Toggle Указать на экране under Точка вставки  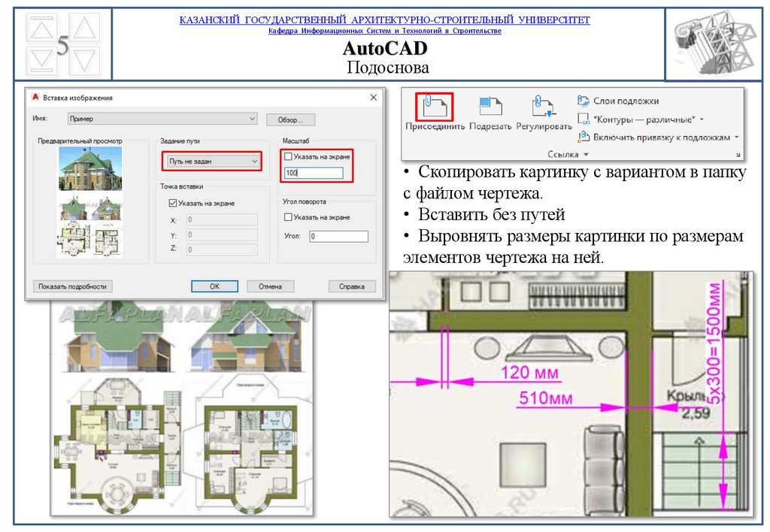point(173,203)
